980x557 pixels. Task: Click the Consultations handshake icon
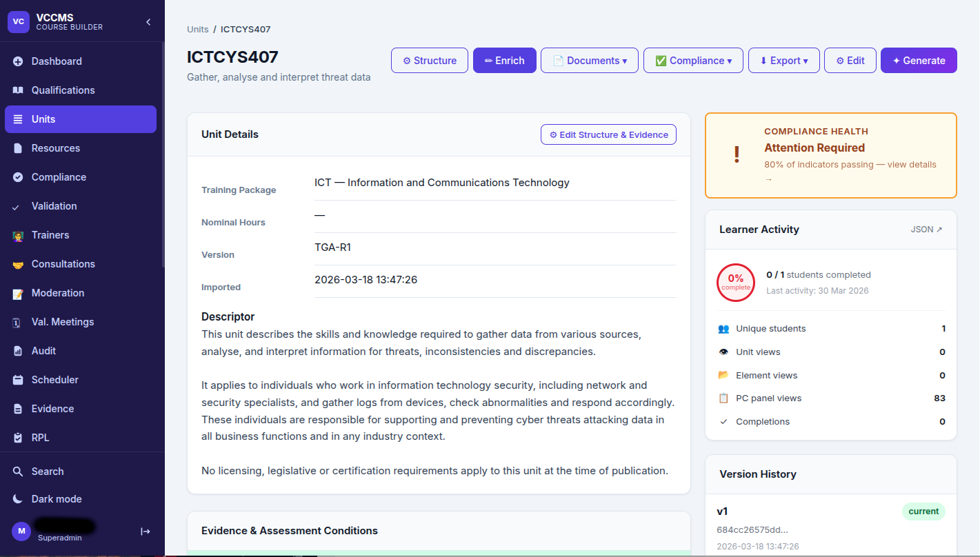coord(18,265)
